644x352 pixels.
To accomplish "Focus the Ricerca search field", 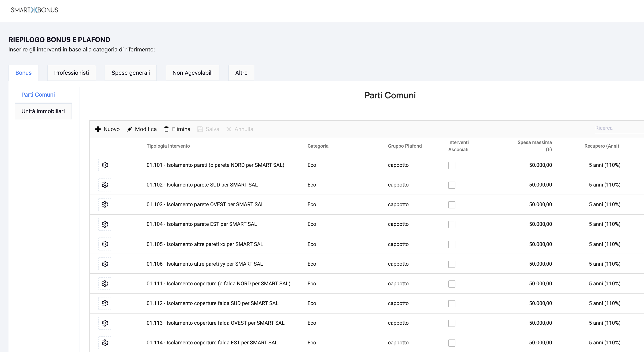I will pyautogui.click(x=619, y=128).
